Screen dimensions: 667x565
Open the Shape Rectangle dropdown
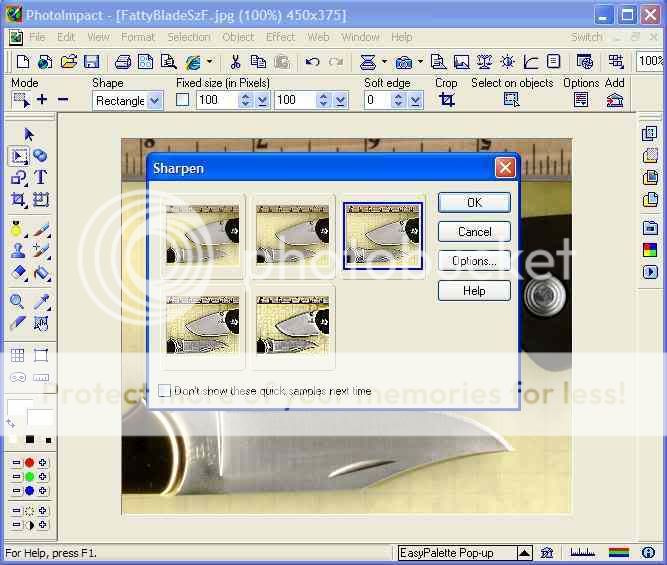(154, 101)
